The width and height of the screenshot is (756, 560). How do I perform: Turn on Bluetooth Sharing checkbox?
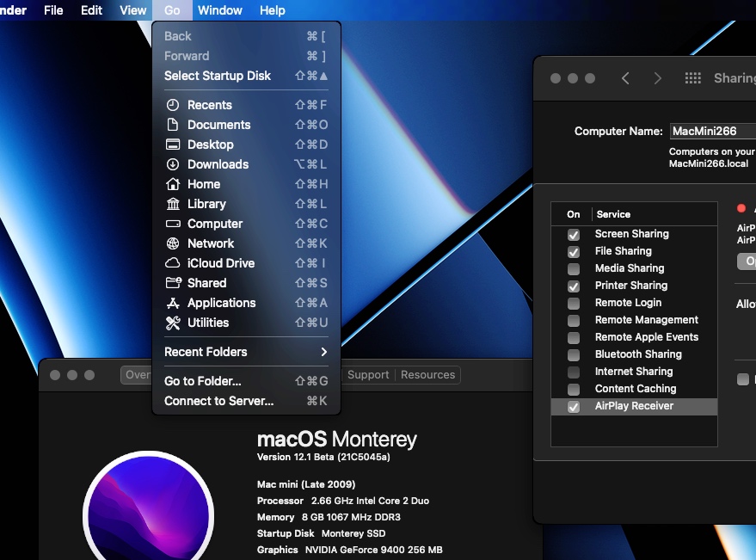coord(574,355)
